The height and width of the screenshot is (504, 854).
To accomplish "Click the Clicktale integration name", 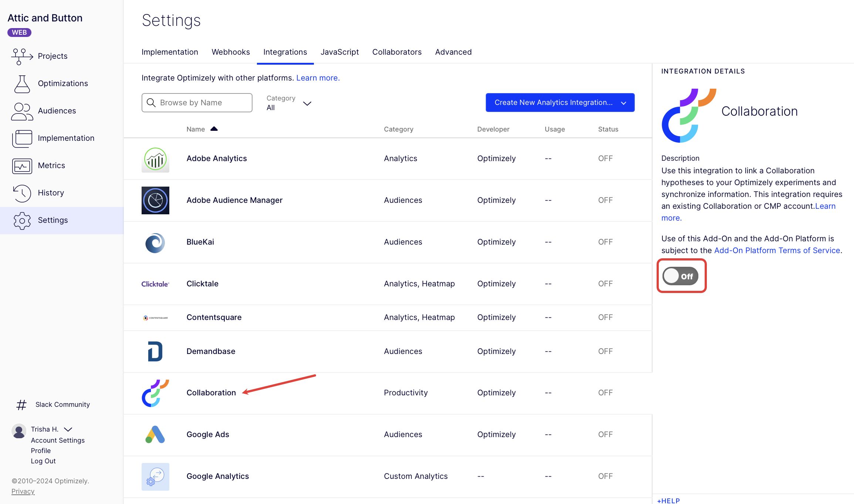I will 203,284.
